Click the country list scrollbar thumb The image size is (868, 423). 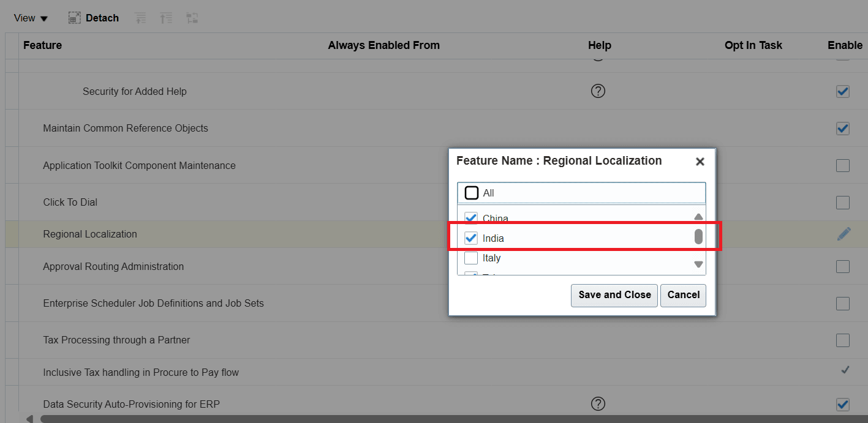pos(698,236)
